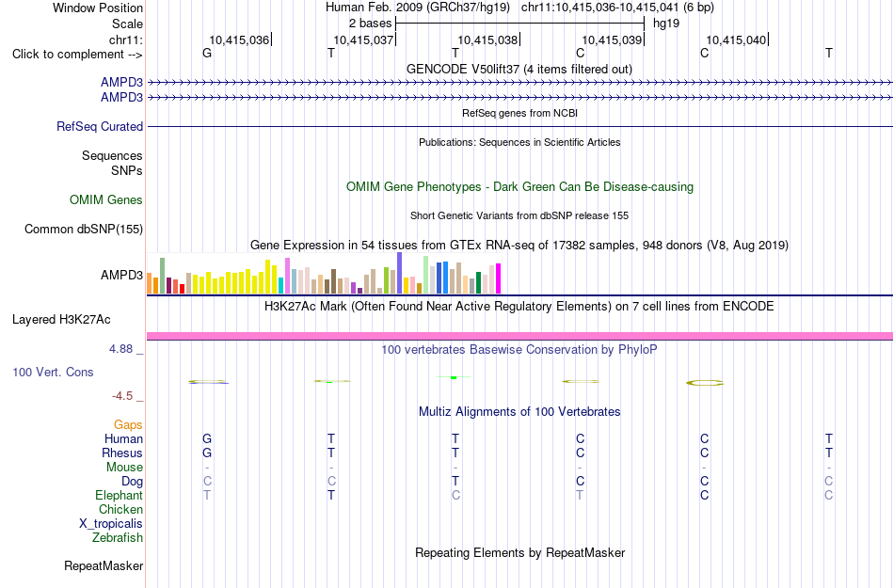
Task: Click the 10,415,036 ruler coordinate
Action: pyautogui.click(x=239, y=40)
